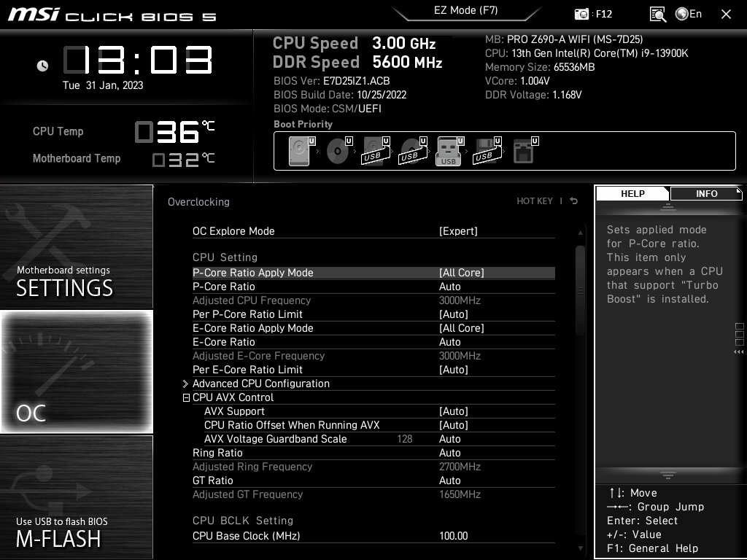747x560 pixels.
Task: Select the E-Core Ratio Auto field
Action: coord(373,342)
